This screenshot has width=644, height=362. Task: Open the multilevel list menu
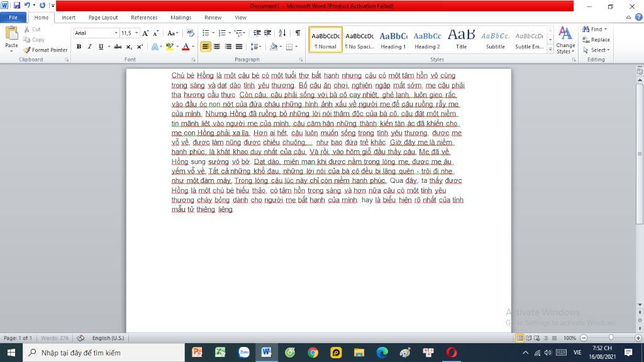coord(240,33)
